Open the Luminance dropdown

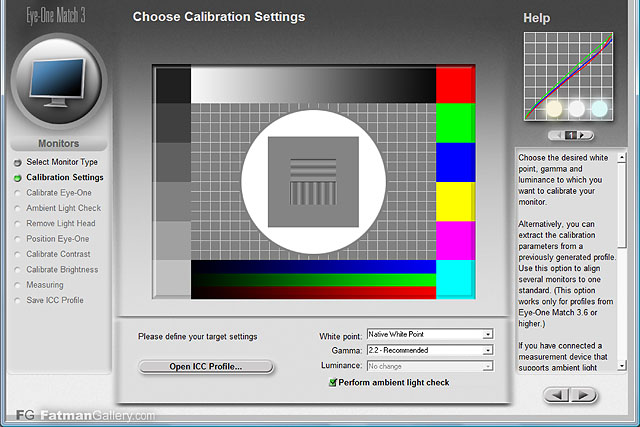coord(487,367)
